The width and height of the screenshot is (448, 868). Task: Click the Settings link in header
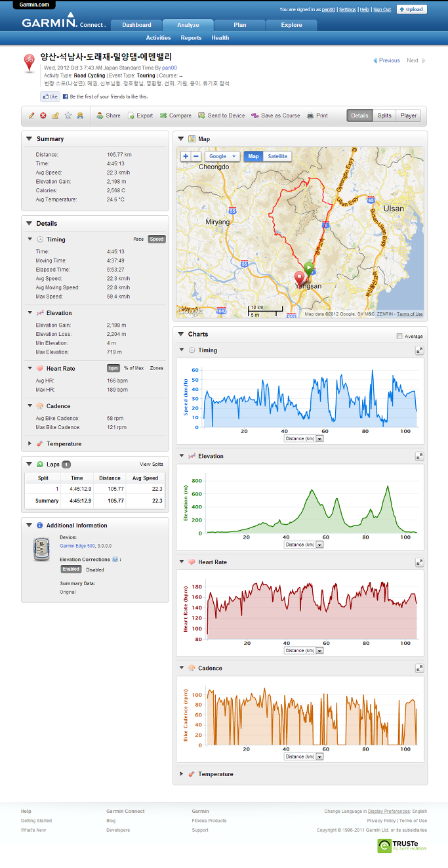click(x=348, y=10)
